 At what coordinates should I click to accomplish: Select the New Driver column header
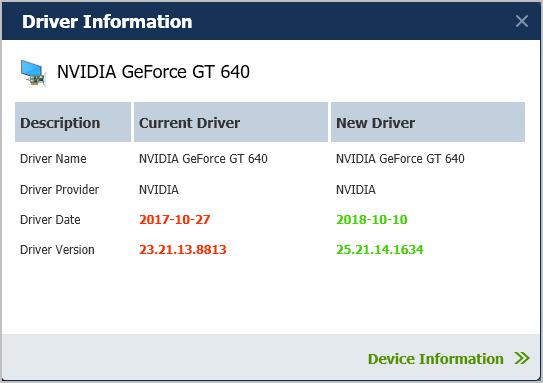(428, 122)
